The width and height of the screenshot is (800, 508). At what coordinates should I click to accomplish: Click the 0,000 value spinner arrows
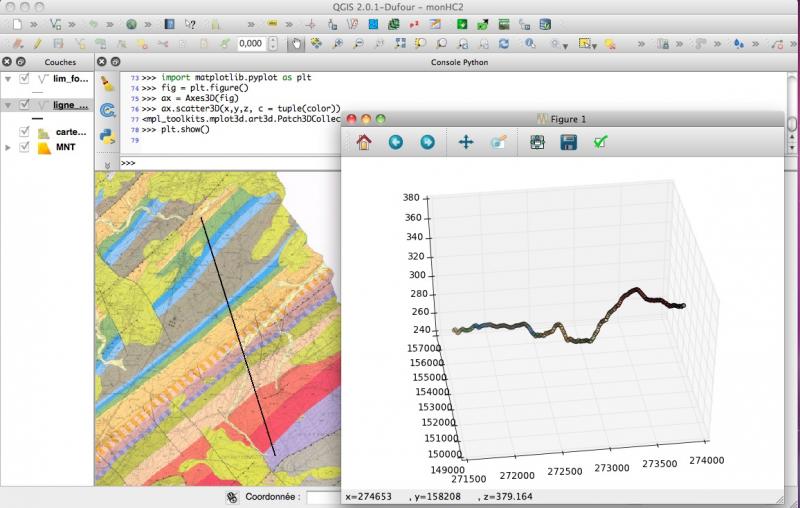click(269, 43)
